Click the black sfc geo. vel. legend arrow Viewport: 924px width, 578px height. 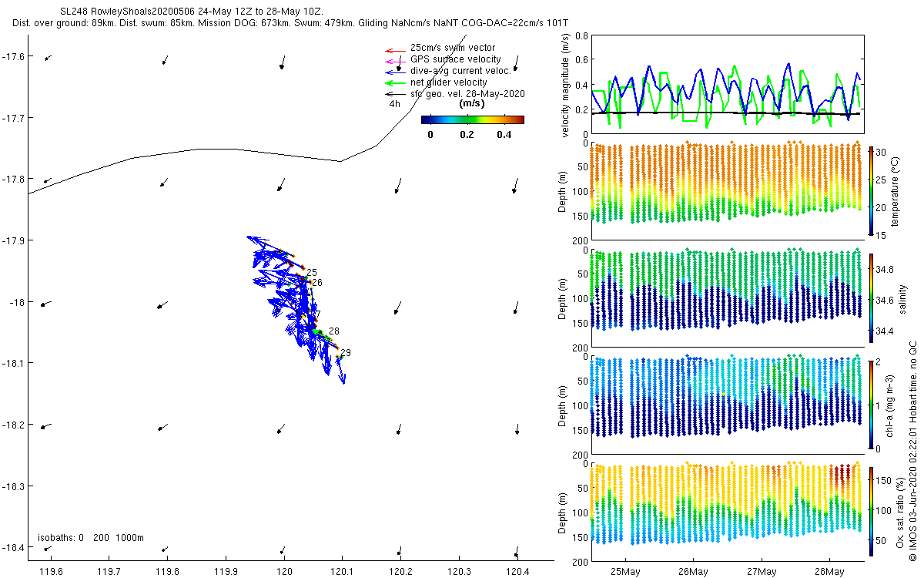(x=395, y=94)
